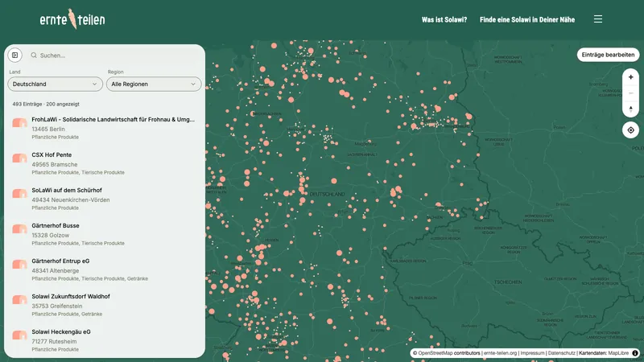The width and height of the screenshot is (644, 362).
Task: Open ernte-teilen.org footer link
Action: [x=500, y=353]
